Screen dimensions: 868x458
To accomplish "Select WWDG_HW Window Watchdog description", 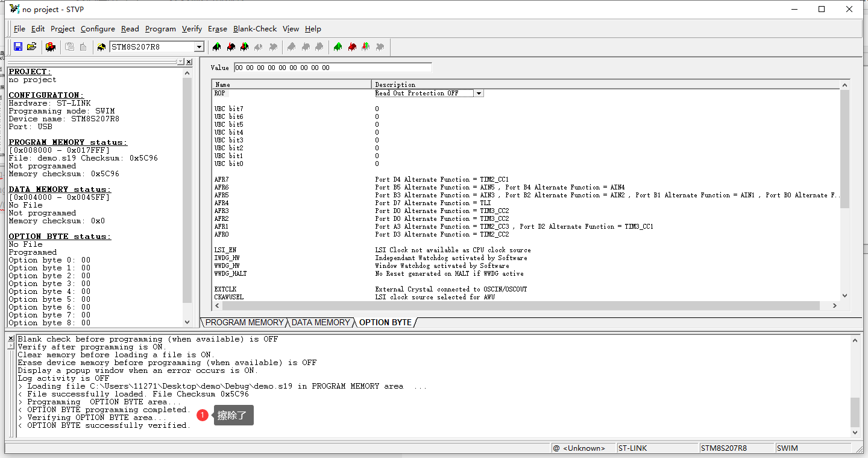I will pyautogui.click(x=442, y=266).
